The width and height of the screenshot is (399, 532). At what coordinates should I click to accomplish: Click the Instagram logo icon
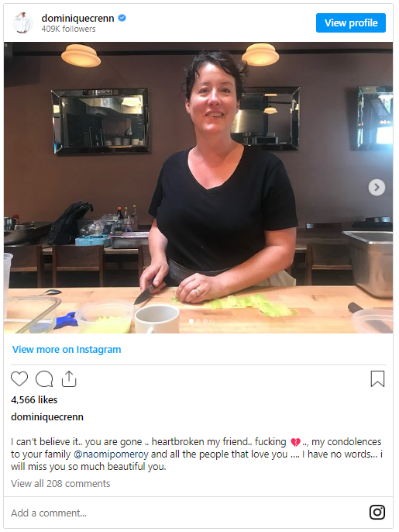point(377,513)
